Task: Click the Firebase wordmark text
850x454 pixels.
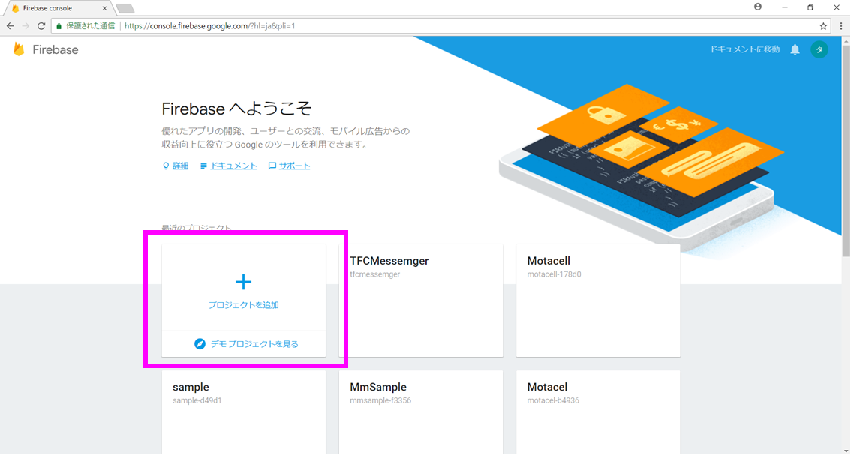Action: (55, 50)
